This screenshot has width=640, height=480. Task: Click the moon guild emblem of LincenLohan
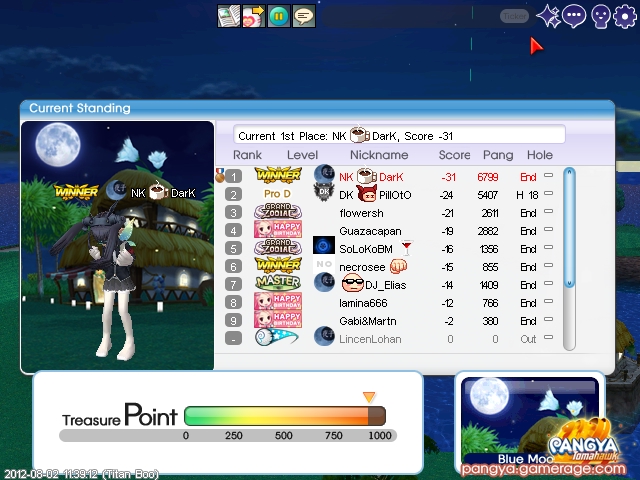click(x=324, y=336)
